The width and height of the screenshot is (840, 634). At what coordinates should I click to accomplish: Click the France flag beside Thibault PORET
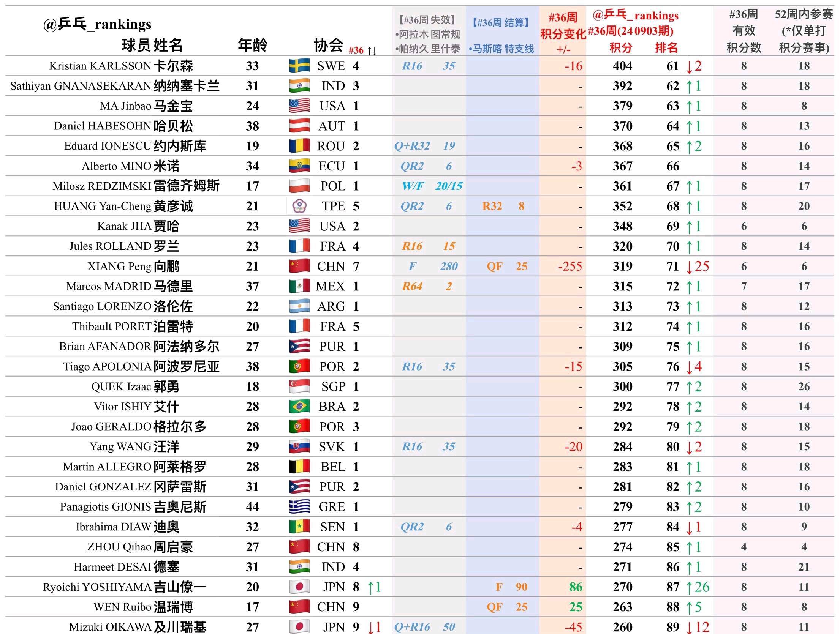click(x=299, y=326)
